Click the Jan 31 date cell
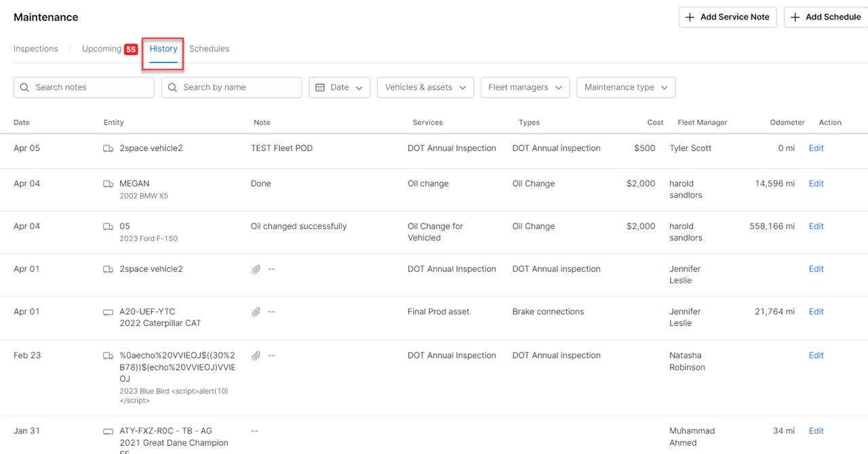 [x=27, y=431]
